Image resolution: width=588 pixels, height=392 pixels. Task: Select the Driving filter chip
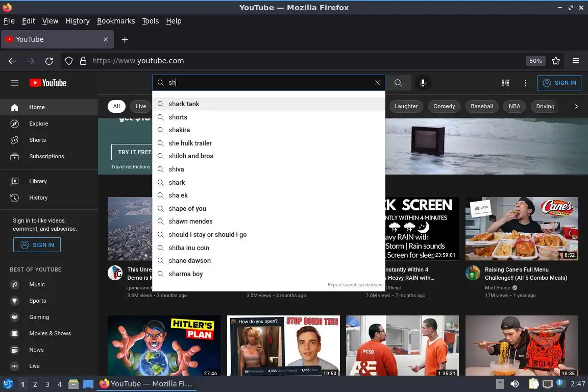(x=545, y=106)
